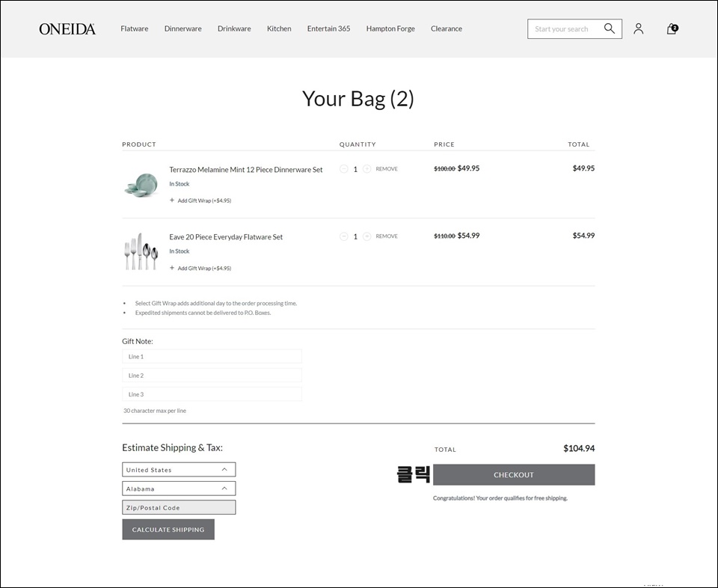Remove Eave 20 Piece Flatware Set
718x588 pixels.
pos(387,236)
